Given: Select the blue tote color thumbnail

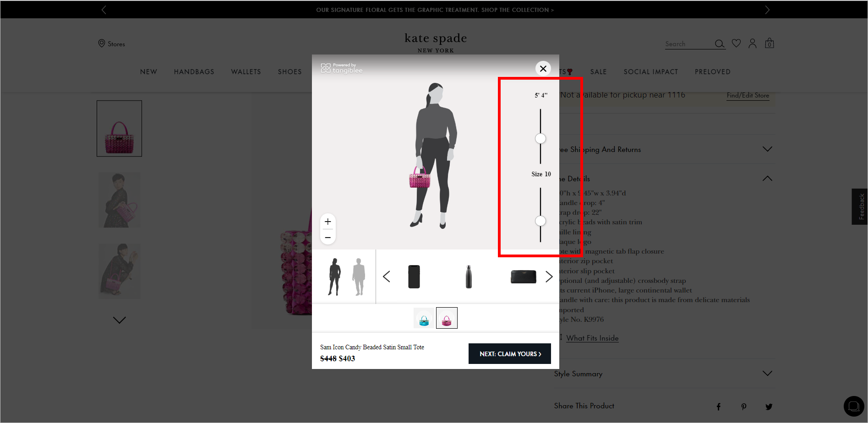Looking at the screenshot, I should pyautogui.click(x=423, y=318).
